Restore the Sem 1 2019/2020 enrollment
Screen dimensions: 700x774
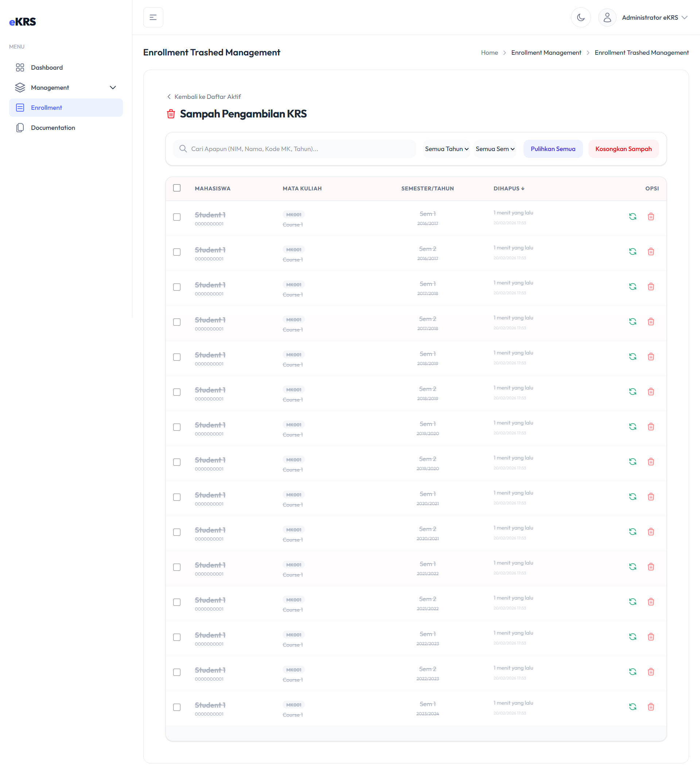tap(633, 426)
